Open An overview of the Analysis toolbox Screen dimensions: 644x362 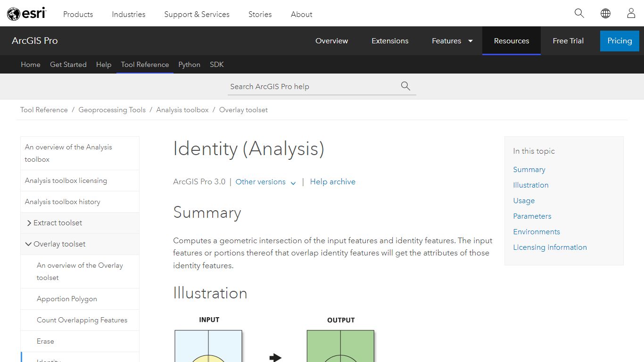coord(80,153)
